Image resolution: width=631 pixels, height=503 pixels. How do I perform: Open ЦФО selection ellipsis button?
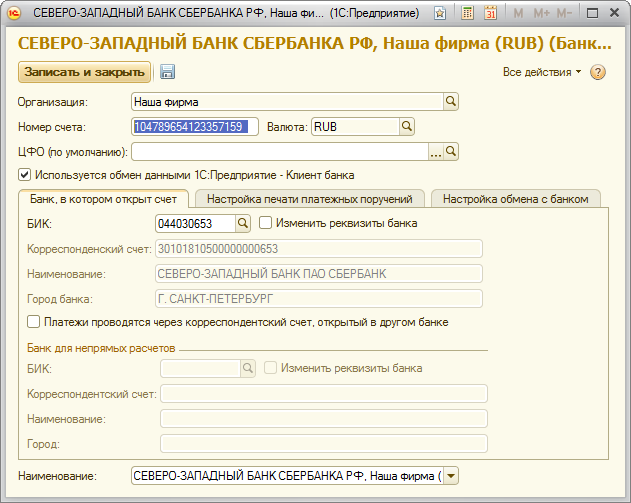(x=436, y=152)
